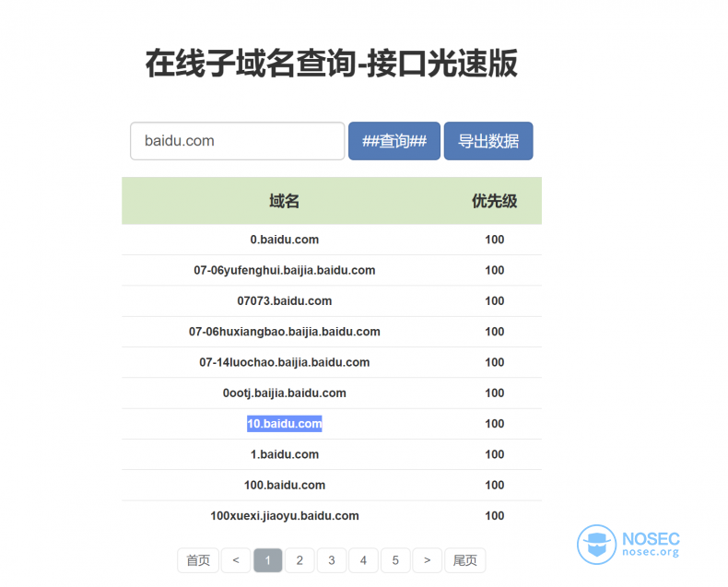
Task: Select row 07-14luochao.baijia.baidu.com
Action: [332, 362]
